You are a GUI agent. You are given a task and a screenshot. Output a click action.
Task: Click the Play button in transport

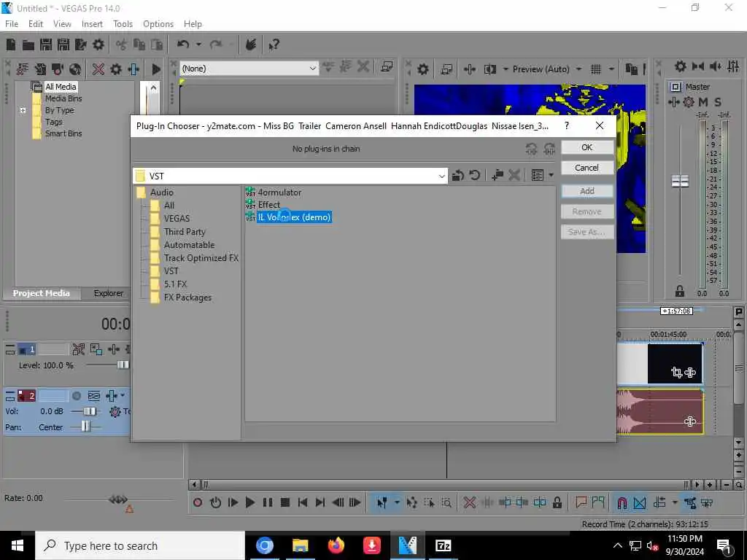pyautogui.click(x=249, y=502)
